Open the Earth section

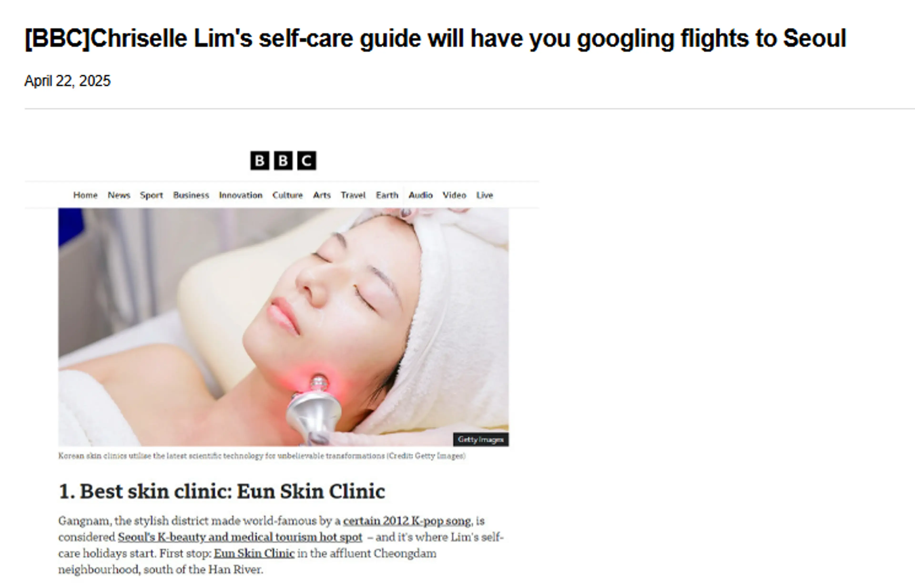click(x=387, y=195)
